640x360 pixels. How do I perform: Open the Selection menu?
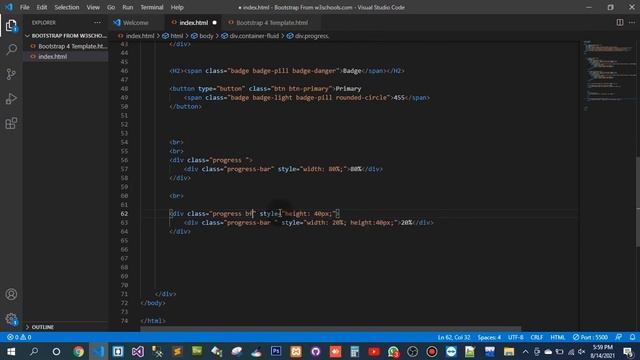(67, 7)
